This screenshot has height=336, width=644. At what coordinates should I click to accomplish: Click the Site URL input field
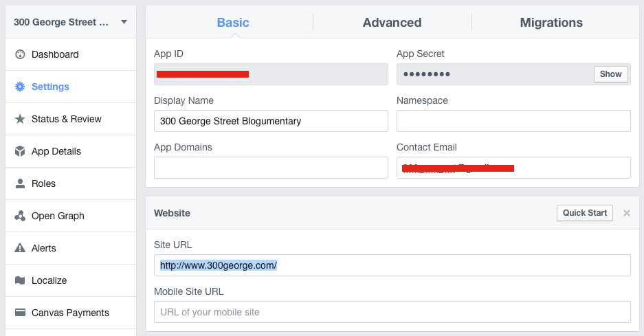click(392, 265)
